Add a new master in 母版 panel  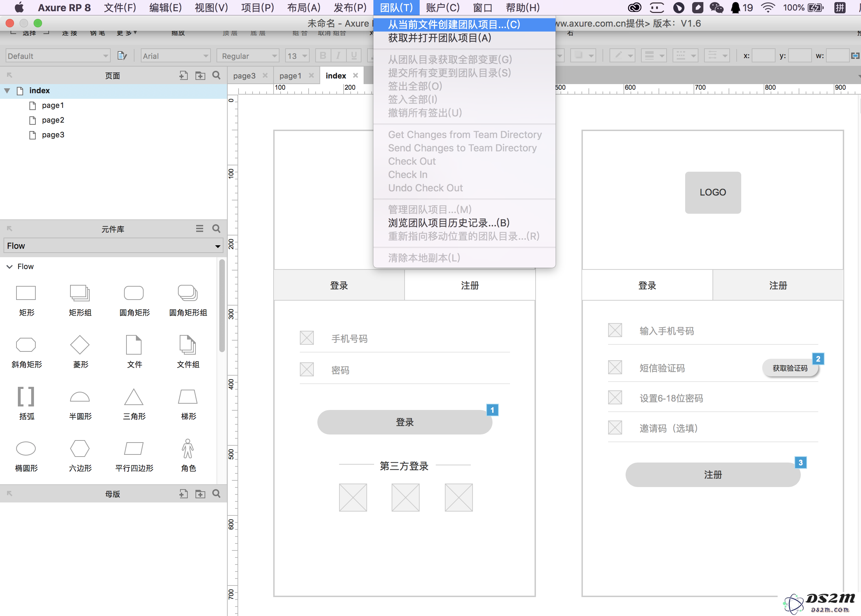click(184, 493)
